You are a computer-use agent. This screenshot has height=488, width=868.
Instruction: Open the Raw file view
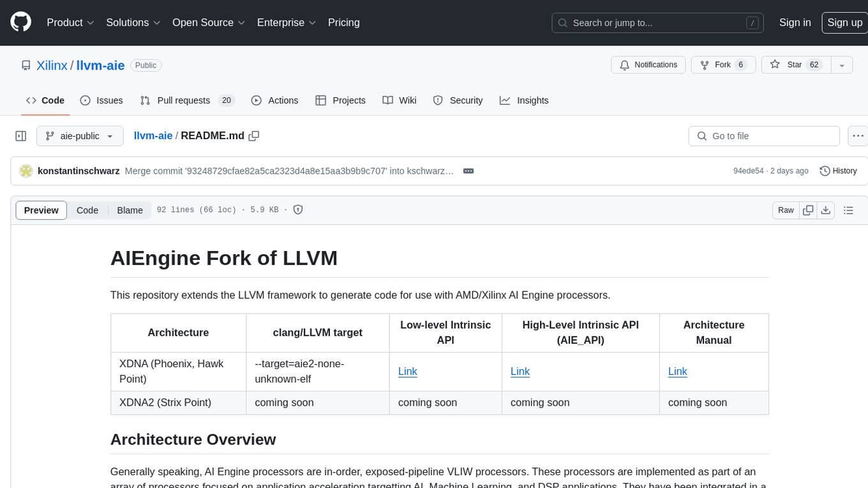(786, 210)
